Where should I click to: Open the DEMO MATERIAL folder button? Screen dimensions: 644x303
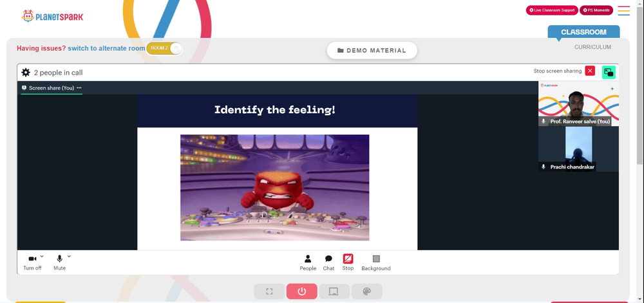pos(372,50)
